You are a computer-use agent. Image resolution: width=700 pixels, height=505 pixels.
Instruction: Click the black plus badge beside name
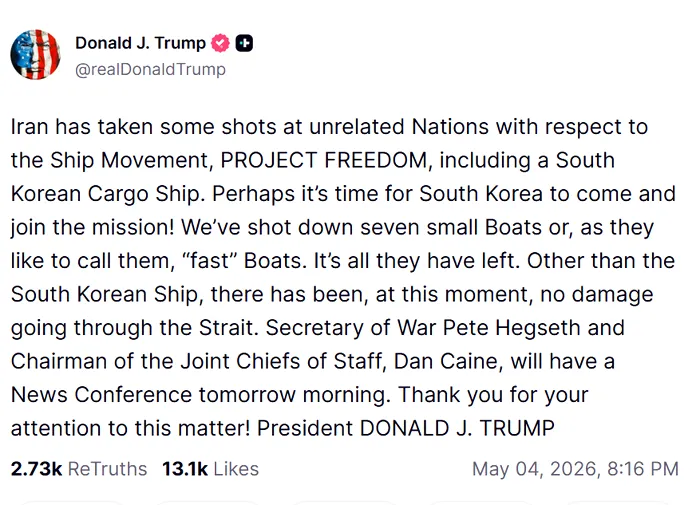[244, 43]
